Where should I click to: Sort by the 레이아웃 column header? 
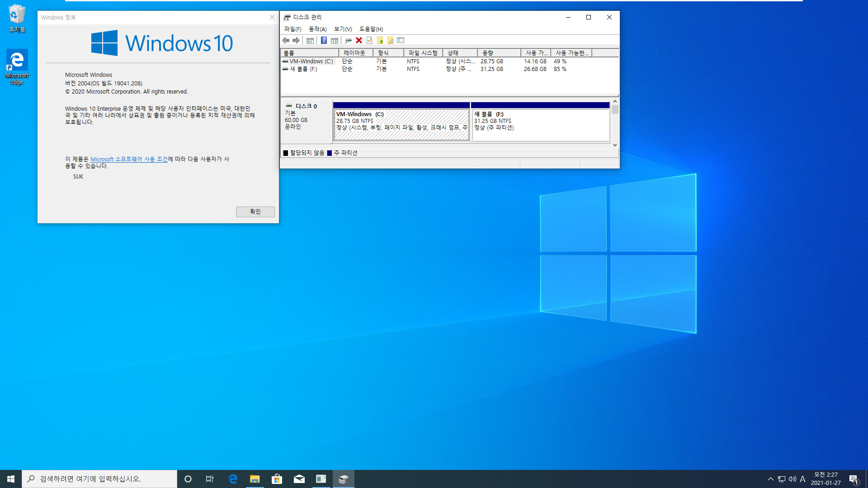click(356, 53)
